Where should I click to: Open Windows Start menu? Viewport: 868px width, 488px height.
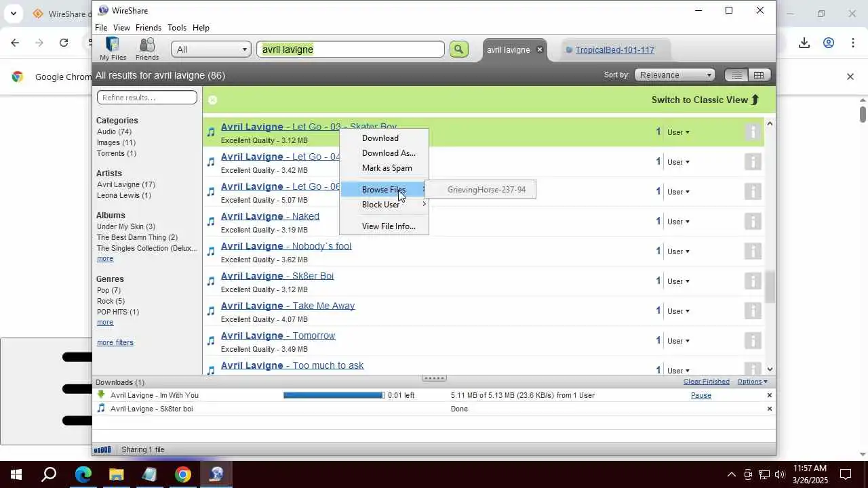(16, 474)
